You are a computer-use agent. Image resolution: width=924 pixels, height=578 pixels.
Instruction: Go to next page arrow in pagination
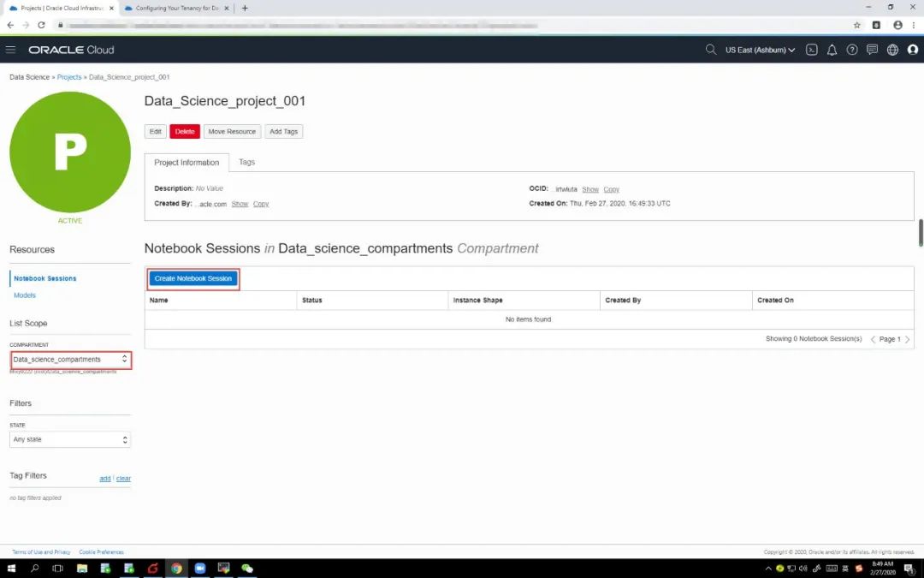point(908,339)
